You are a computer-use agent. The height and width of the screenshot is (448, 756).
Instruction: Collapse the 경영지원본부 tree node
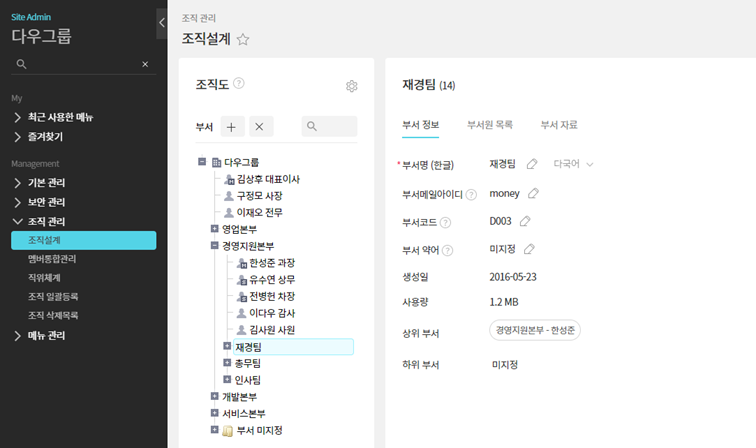[215, 245]
